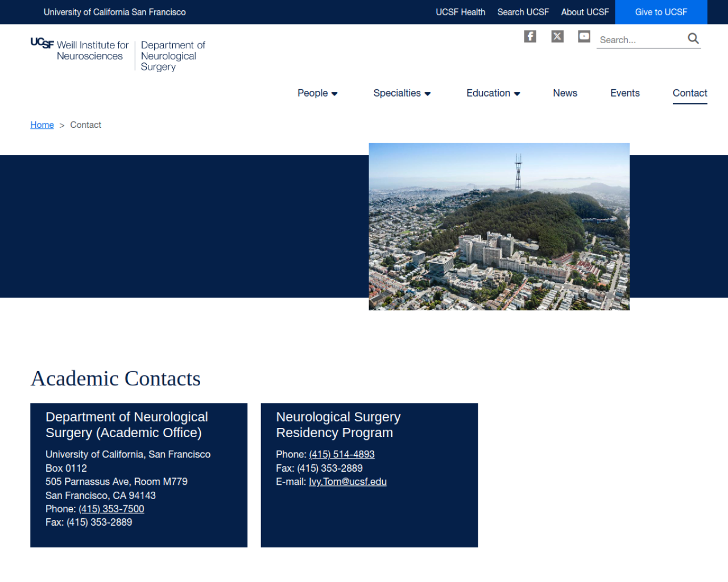
Task: Click the UCSF logo
Action: (42, 43)
